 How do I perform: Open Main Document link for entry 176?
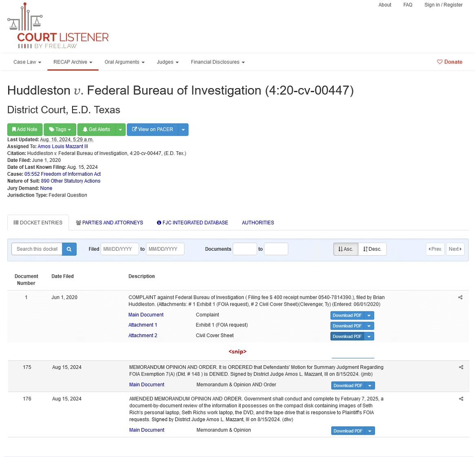(147, 430)
